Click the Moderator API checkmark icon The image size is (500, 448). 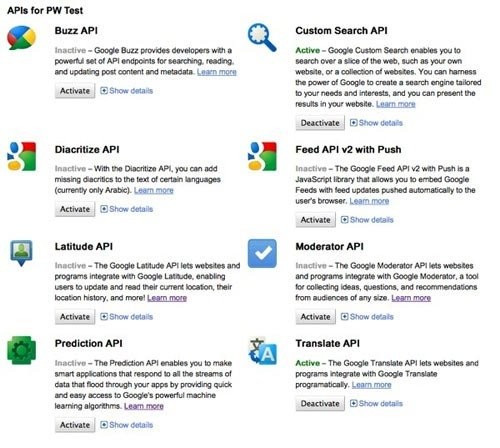(x=262, y=253)
